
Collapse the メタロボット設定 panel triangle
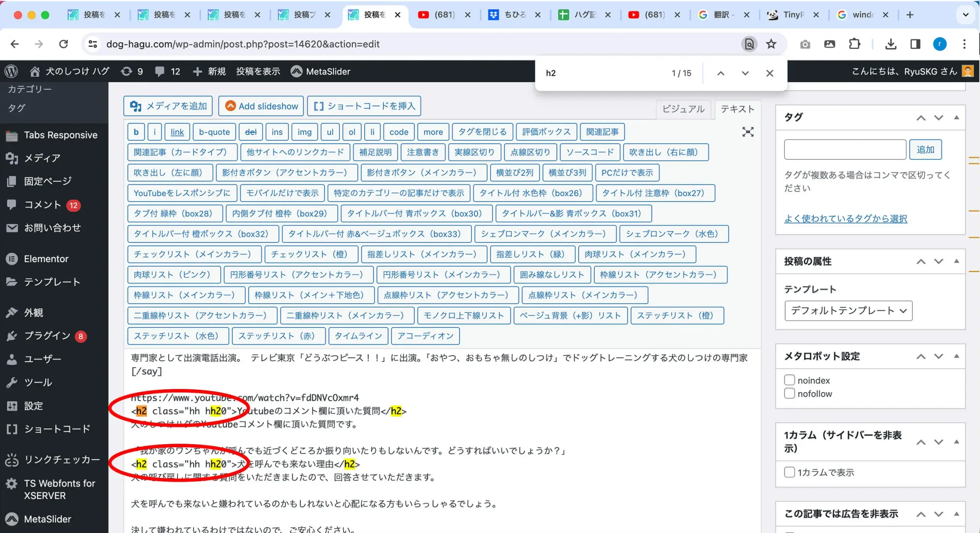(x=957, y=356)
